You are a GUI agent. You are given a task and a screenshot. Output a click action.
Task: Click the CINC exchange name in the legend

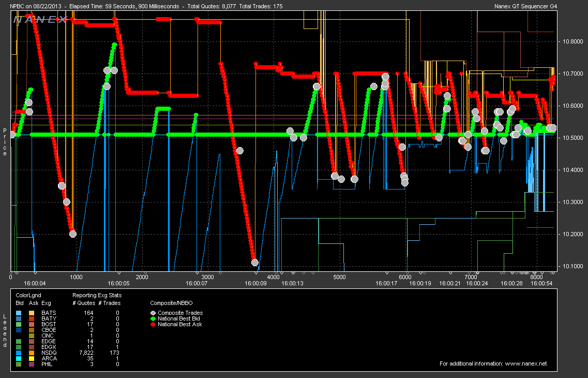pyautogui.click(x=48, y=336)
